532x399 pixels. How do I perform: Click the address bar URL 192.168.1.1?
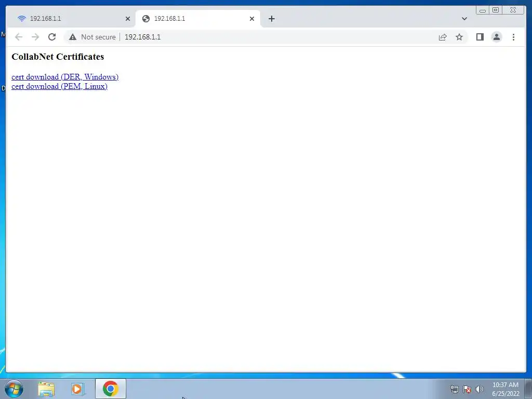pos(142,37)
